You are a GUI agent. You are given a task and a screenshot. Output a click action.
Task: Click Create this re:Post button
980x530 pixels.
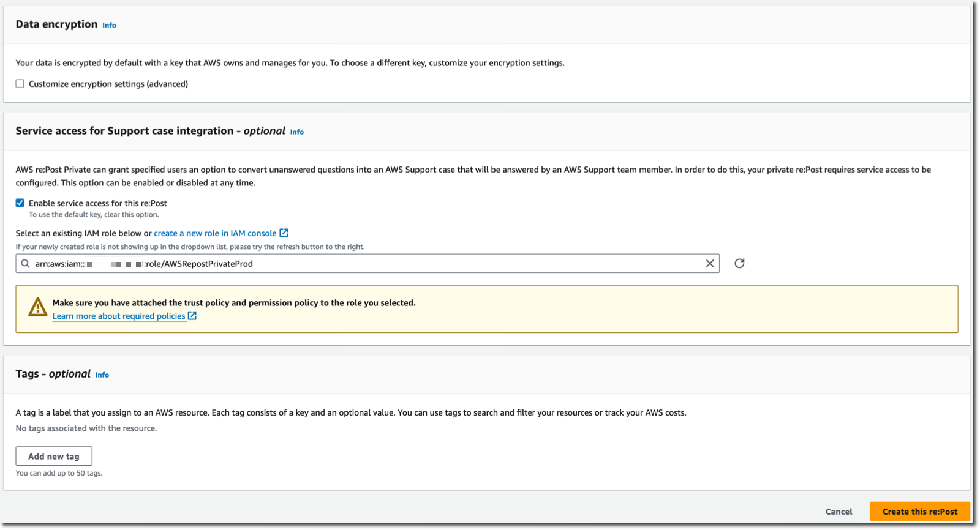[x=920, y=512]
